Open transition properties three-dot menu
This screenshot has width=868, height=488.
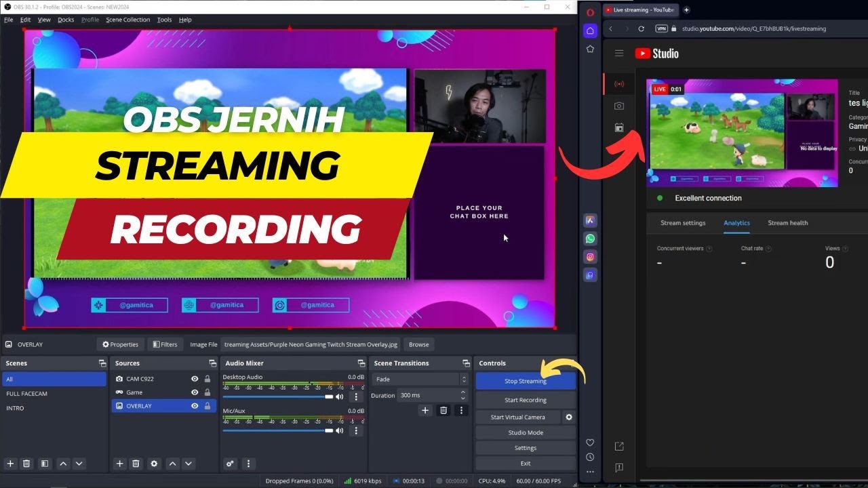[x=461, y=410]
